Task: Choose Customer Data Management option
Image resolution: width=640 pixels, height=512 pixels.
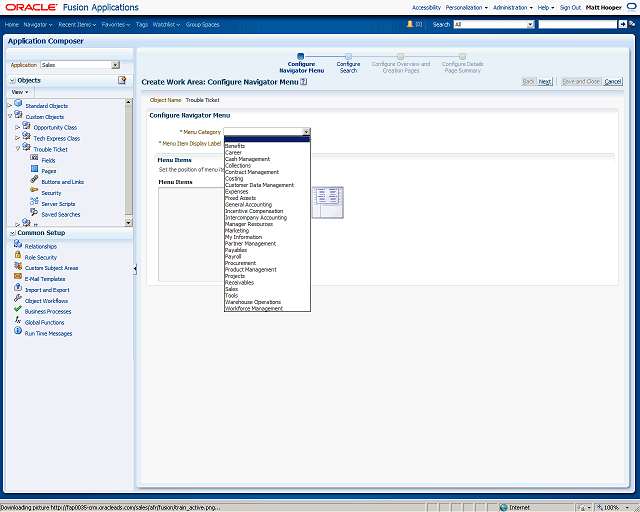Action: (267, 185)
